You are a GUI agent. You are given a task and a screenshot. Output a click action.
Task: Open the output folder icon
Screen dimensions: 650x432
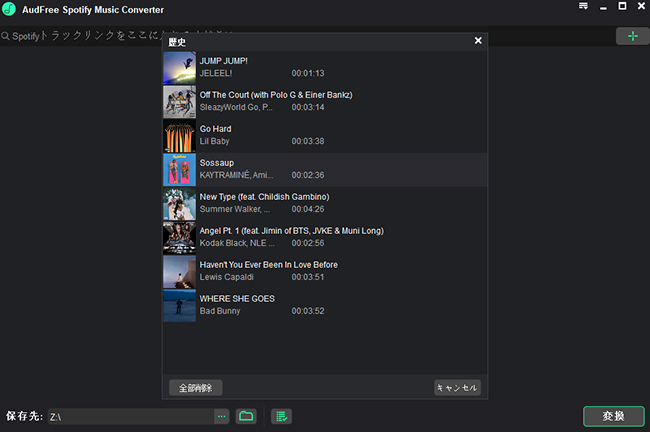(246, 416)
